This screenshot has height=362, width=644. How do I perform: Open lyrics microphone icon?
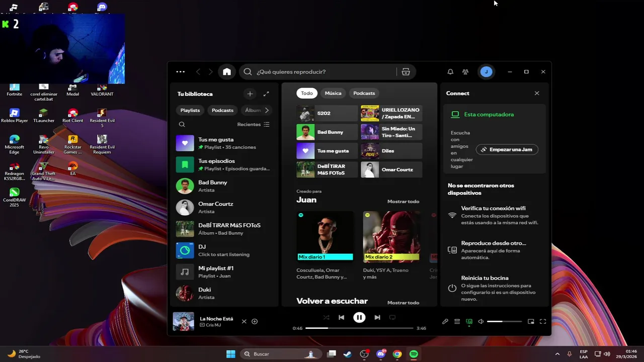point(445,321)
